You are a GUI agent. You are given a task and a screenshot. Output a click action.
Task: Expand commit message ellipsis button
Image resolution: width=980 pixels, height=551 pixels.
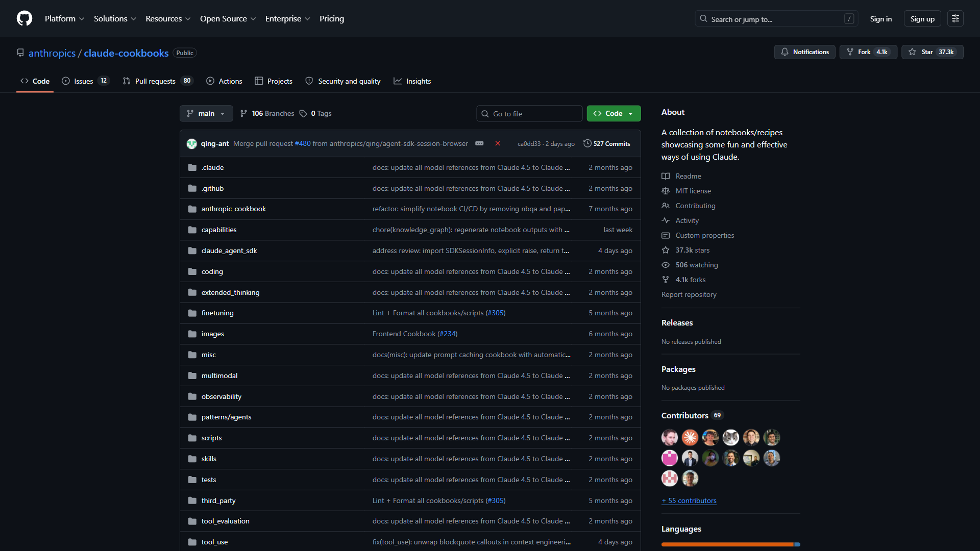click(x=479, y=143)
